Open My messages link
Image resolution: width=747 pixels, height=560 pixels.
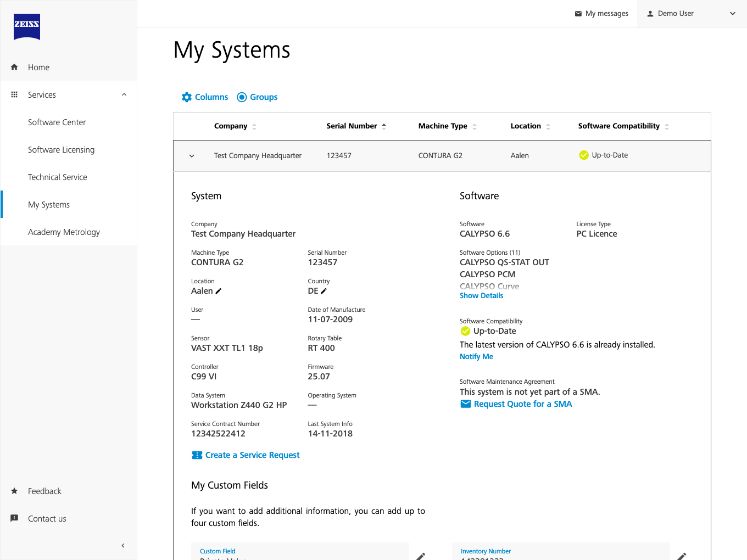[x=601, y=14]
